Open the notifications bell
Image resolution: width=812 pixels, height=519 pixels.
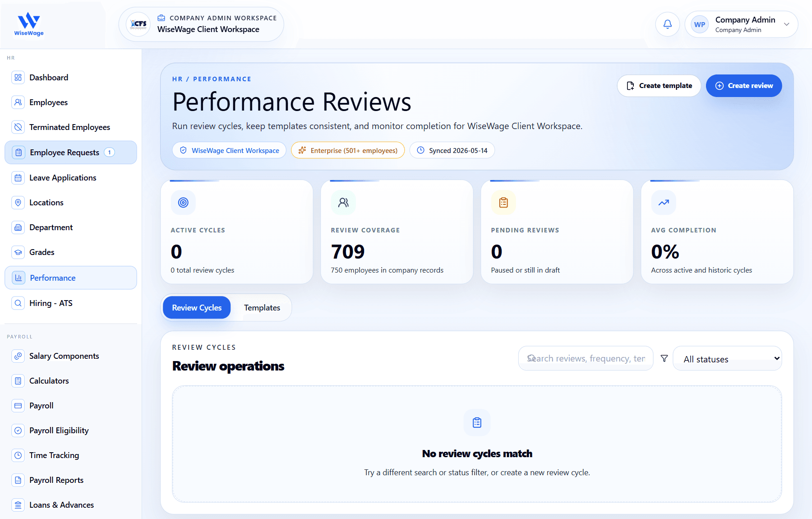(x=668, y=24)
